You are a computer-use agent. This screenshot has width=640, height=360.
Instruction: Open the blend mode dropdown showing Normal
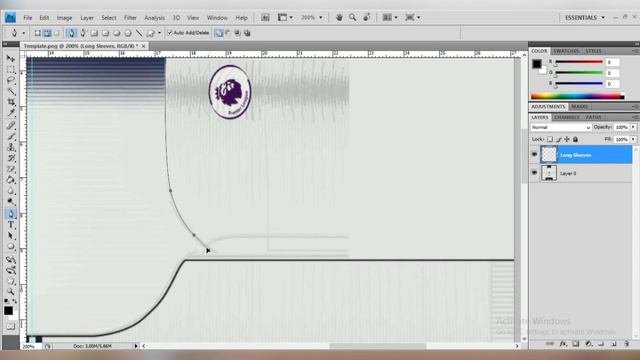click(560, 127)
